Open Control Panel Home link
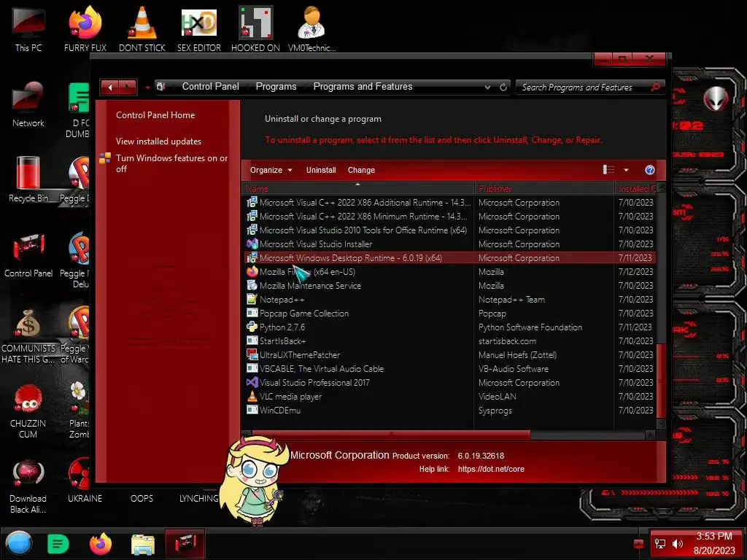The height and width of the screenshot is (560, 747). click(x=155, y=114)
